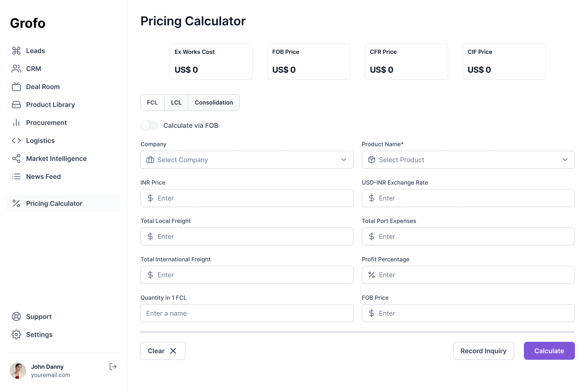Switch to the FCL tab
This screenshot has width=588, height=392.
click(x=152, y=102)
